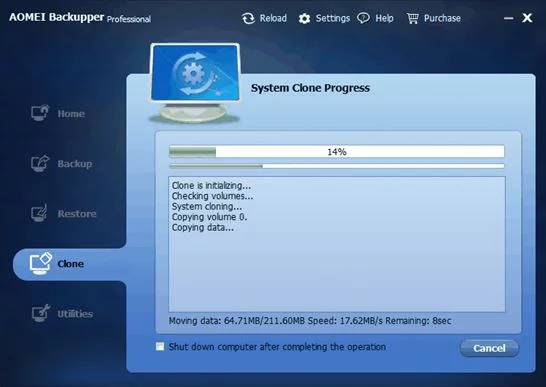Click the Settings gear icon
The image size is (546, 387).
[304, 18]
